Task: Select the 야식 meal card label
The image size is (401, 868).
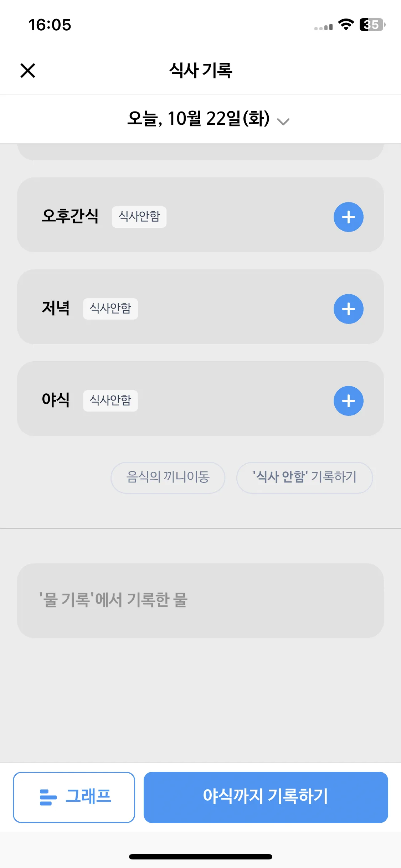Action: [x=56, y=400]
